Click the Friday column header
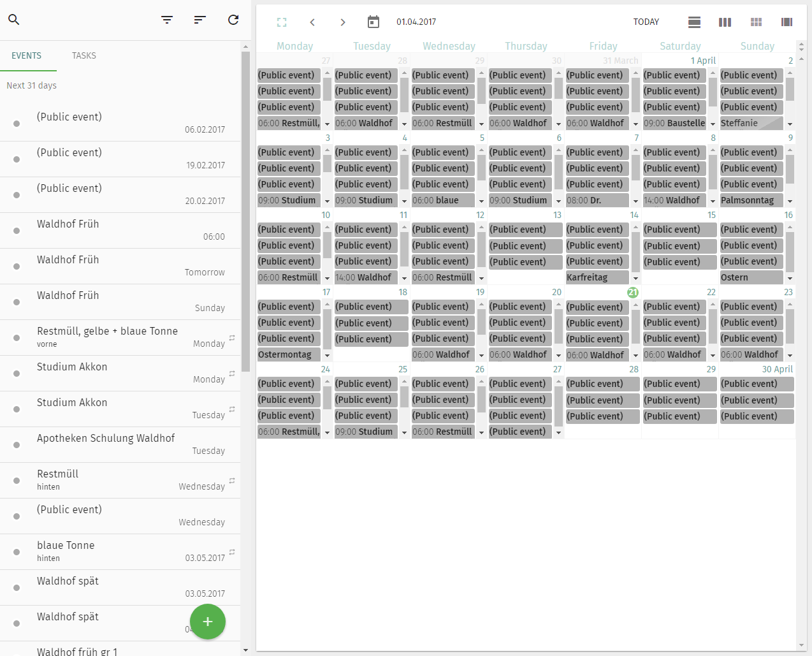 tap(603, 46)
